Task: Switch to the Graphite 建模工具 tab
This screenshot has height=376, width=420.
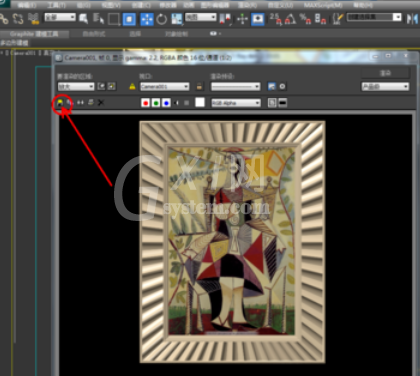Action: (34, 34)
